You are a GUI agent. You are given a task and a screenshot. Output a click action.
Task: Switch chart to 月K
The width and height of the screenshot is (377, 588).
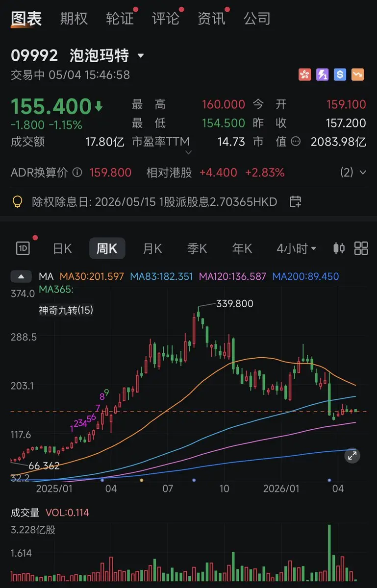coord(152,249)
